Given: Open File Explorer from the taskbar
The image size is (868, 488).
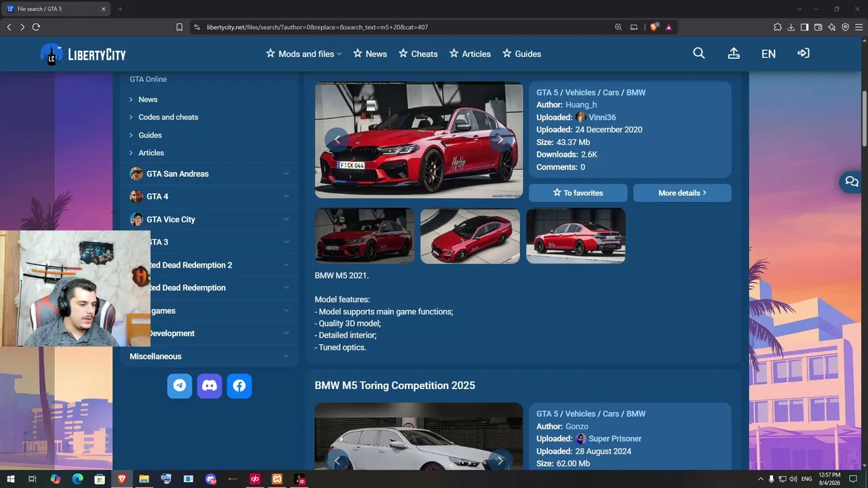Looking at the screenshot, I should (x=144, y=479).
